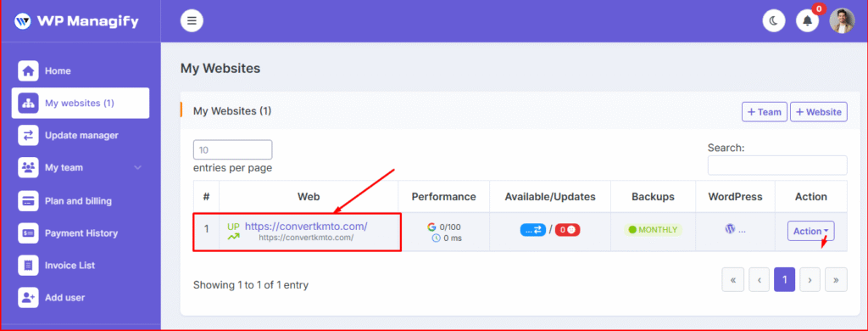868x331 pixels.
Task: Click the Add user person icon
Action: click(x=28, y=297)
